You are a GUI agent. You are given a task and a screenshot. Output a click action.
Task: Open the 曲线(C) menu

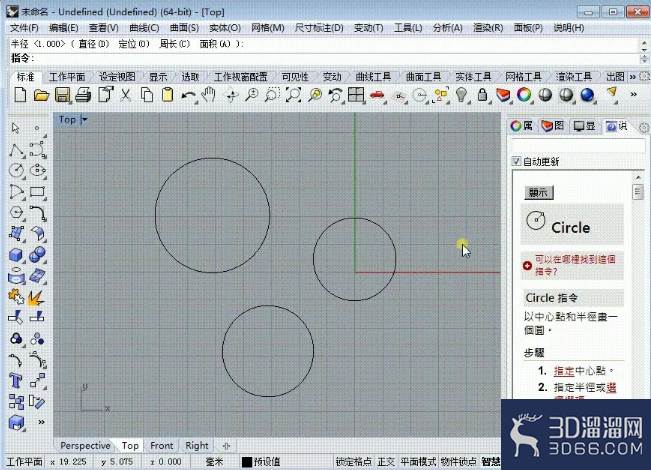click(144, 28)
